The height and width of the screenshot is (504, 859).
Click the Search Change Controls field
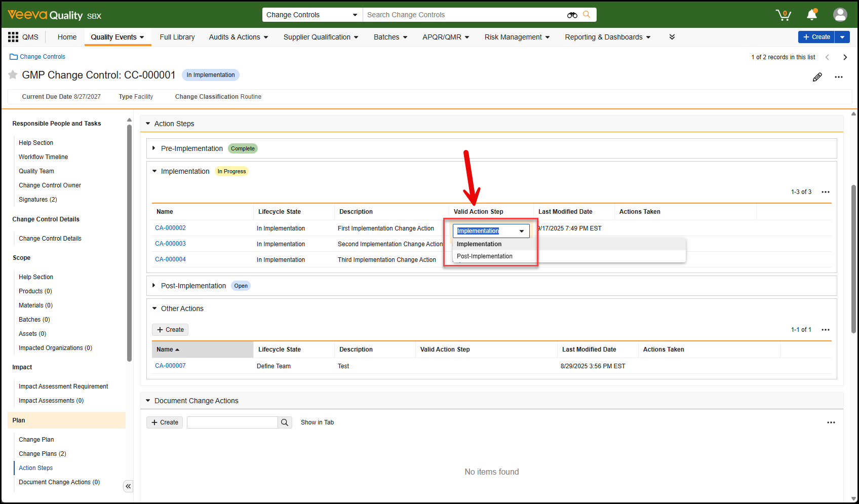pyautogui.click(x=463, y=15)
